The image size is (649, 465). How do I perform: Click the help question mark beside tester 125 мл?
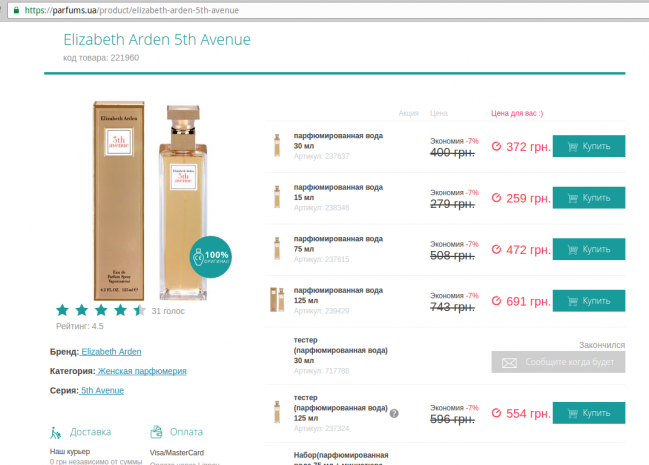[x=394, y=413]
